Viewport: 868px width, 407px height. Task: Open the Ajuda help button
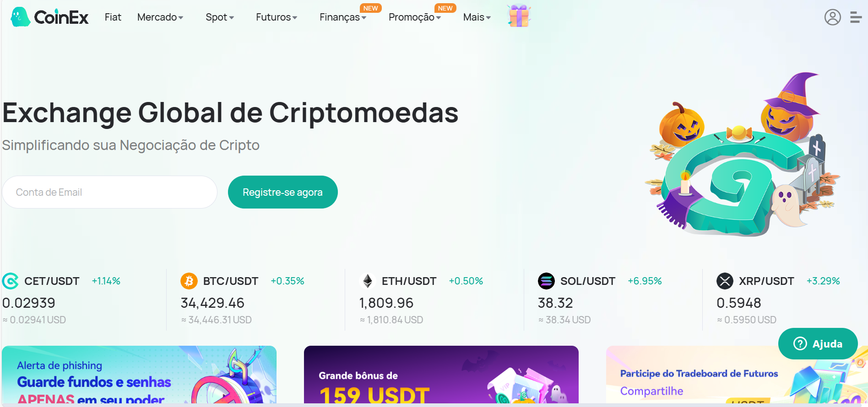(x=818, y=343)
